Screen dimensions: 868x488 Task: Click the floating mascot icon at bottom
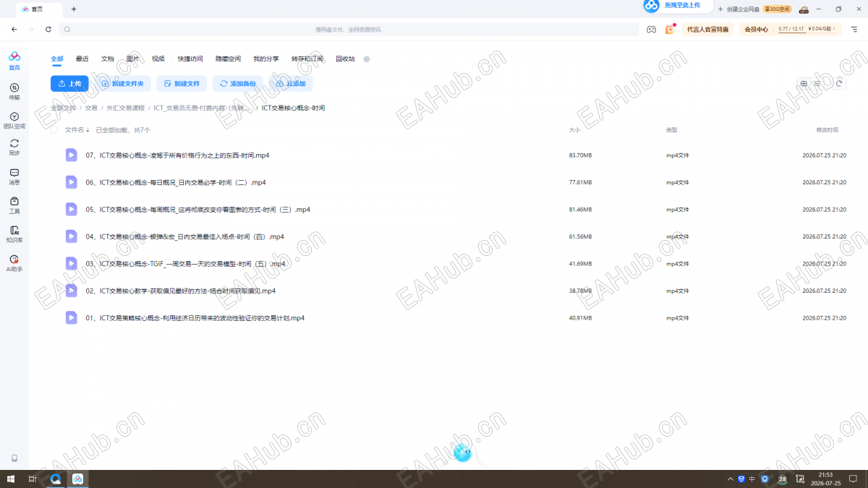pos(463,453)
